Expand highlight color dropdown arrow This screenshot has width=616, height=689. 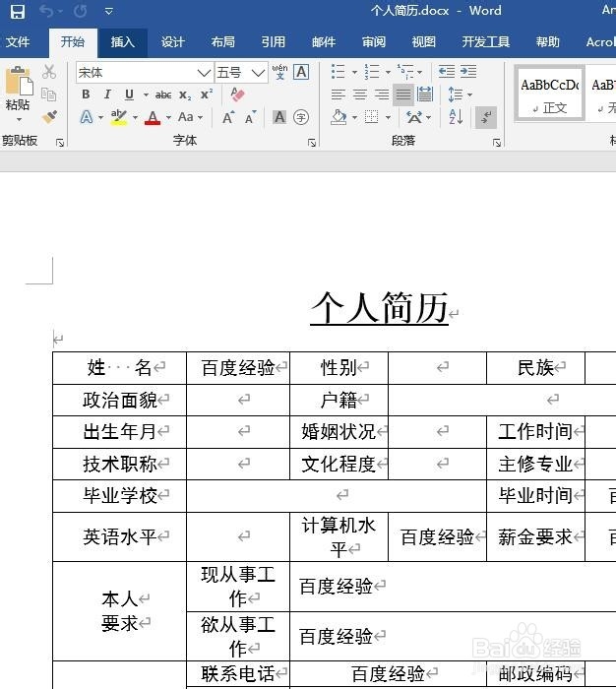[x=135, y=117]
